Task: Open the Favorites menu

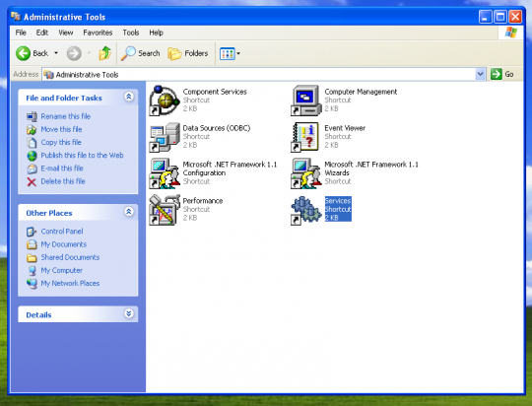Action: click(x=98, y=33)
